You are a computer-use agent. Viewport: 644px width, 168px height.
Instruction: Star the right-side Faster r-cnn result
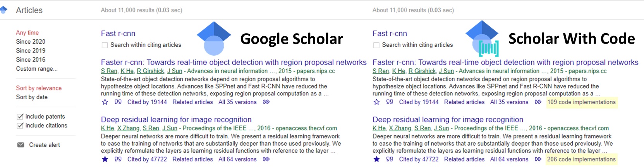(376, 102)
